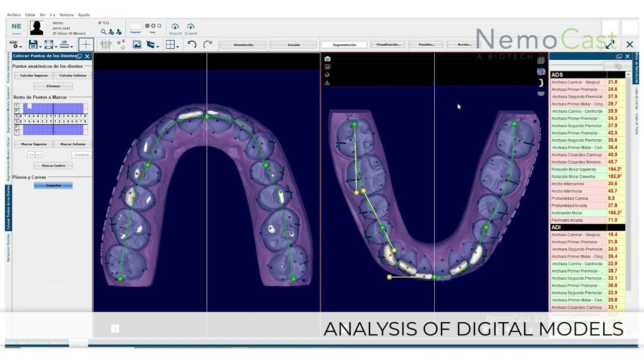Select the blue Fase radio button
Viewport: 644px width, 362px height.
(159, 26)
